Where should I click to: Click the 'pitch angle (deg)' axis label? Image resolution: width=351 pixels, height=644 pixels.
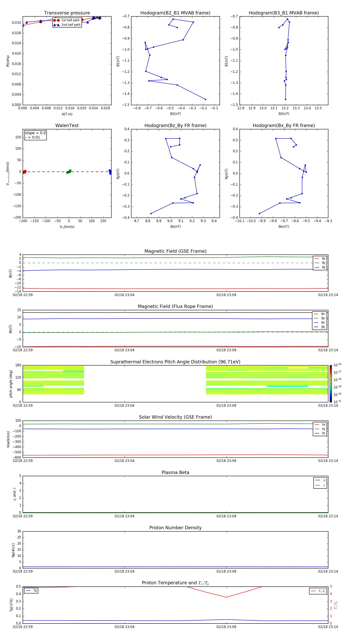click(x=11, y=384)
